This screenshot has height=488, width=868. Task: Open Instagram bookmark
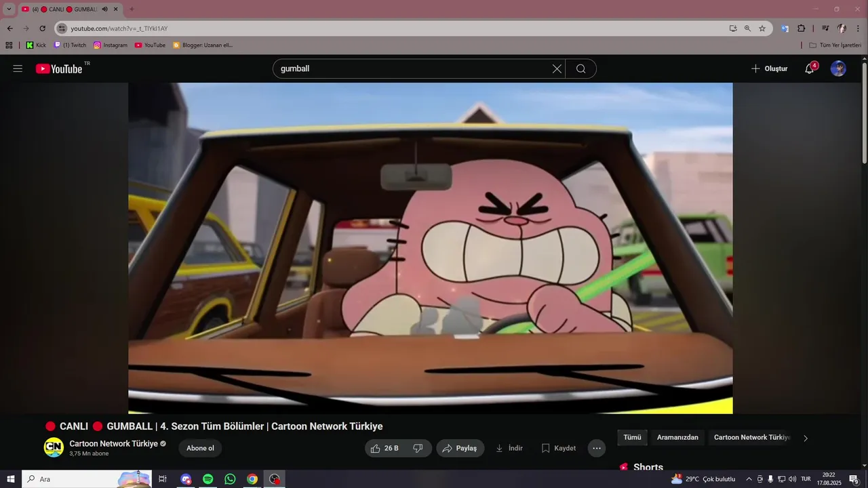111,45
